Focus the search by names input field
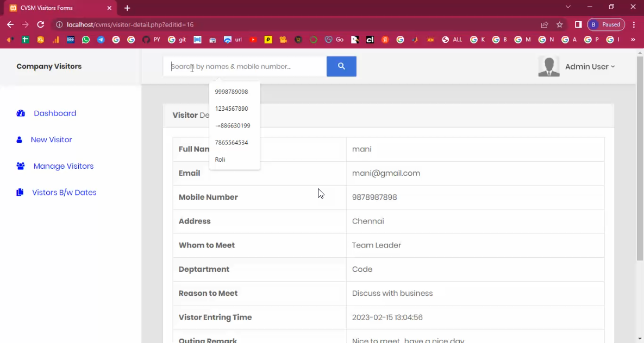 click(245, 66)
